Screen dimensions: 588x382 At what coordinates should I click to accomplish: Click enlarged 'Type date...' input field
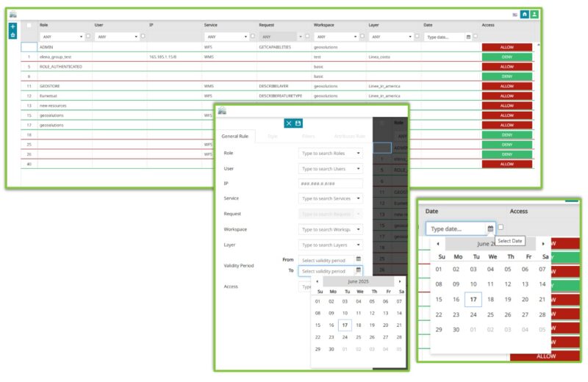tap(456, 228)
